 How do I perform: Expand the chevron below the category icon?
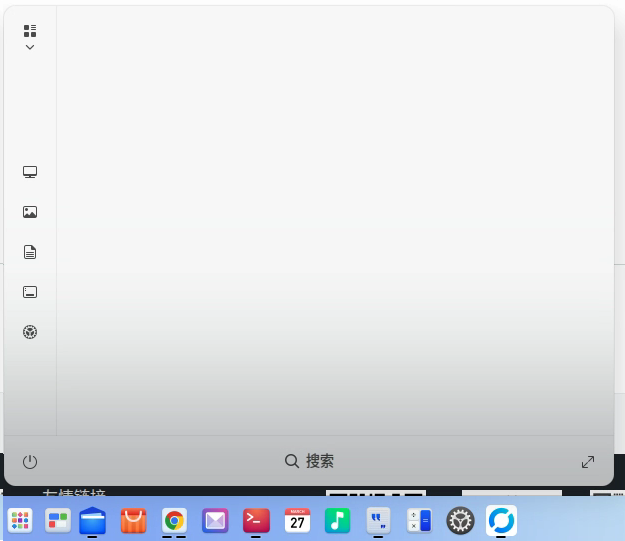[x=30, y=47]
